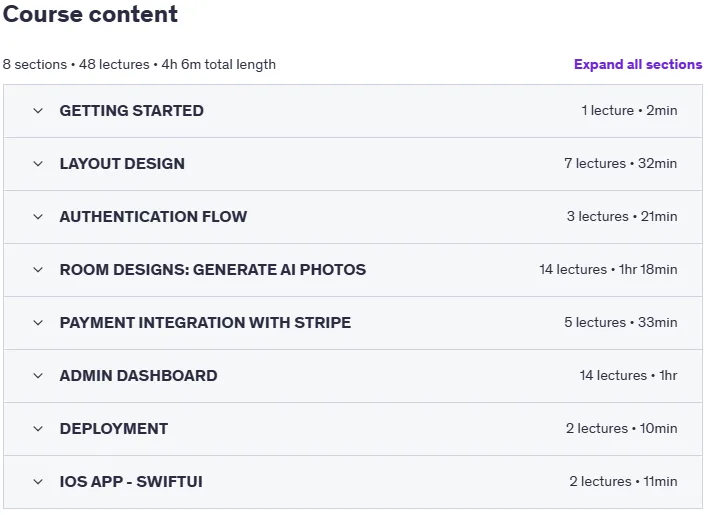Expand the ADMIN DASHBOARD section title
The width and height of the screenshot is (708, 515).
138,376
